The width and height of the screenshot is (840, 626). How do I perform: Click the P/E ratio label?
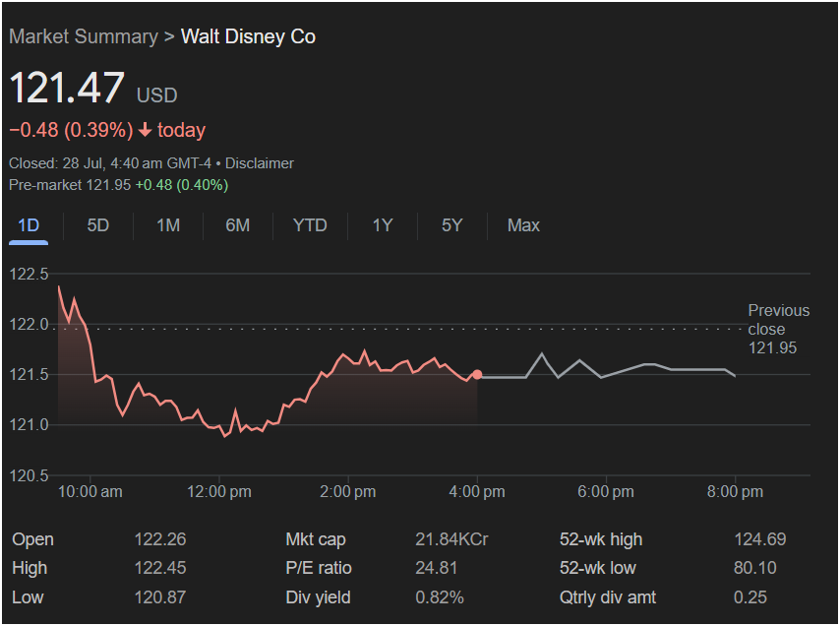(x=319, y=569)
